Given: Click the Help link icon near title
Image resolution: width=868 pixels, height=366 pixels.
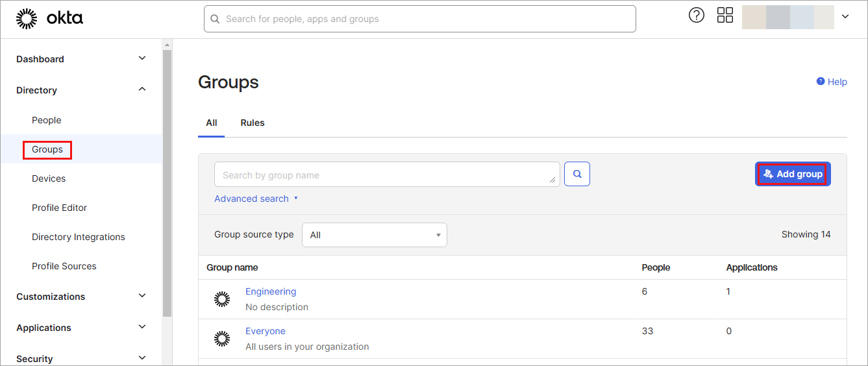Looking at the screenshot, I should pyautogui.click(x=821, y=82).
